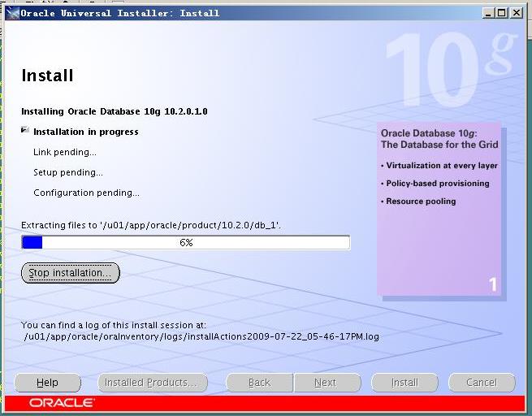
Task: Click the 'Setup pending...' status text
Action: point(68,172)
